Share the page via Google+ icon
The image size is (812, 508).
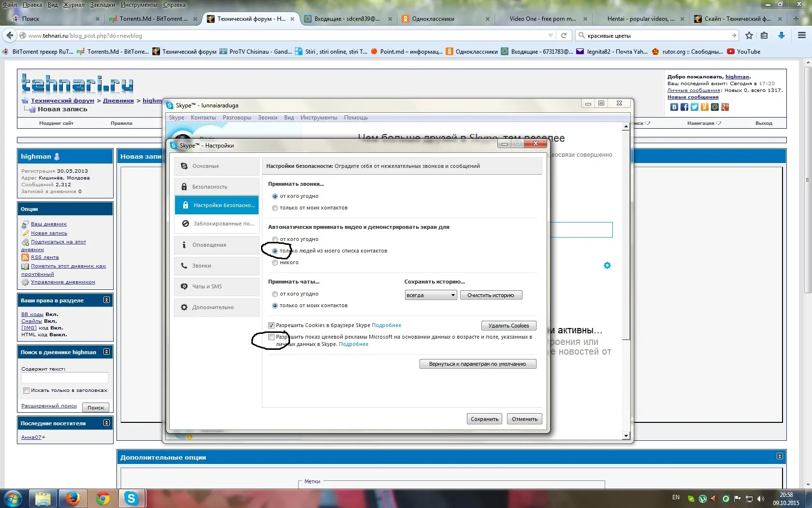coord(725,107)
